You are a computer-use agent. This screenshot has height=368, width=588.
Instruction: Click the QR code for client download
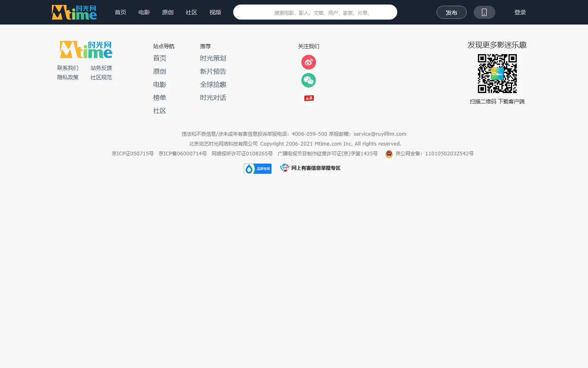(x=497, y=74)
